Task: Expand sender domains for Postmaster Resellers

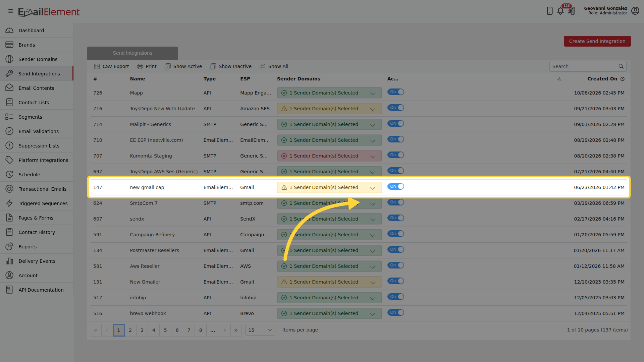Action: pyautogui.click(x=329, y=250)
